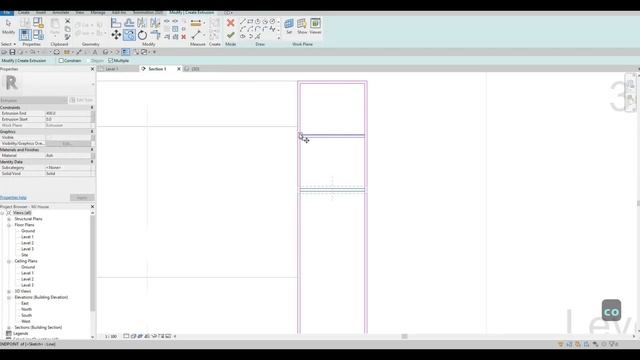640x360 pixels.
Task: Click the Edit Type button
Action: (x=81, y=100)
